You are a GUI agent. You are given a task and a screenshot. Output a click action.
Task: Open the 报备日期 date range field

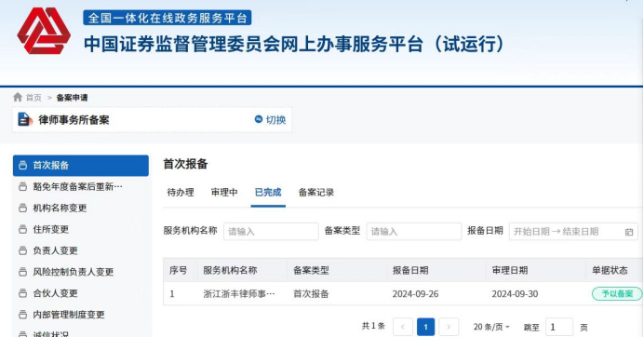(573, 232)
